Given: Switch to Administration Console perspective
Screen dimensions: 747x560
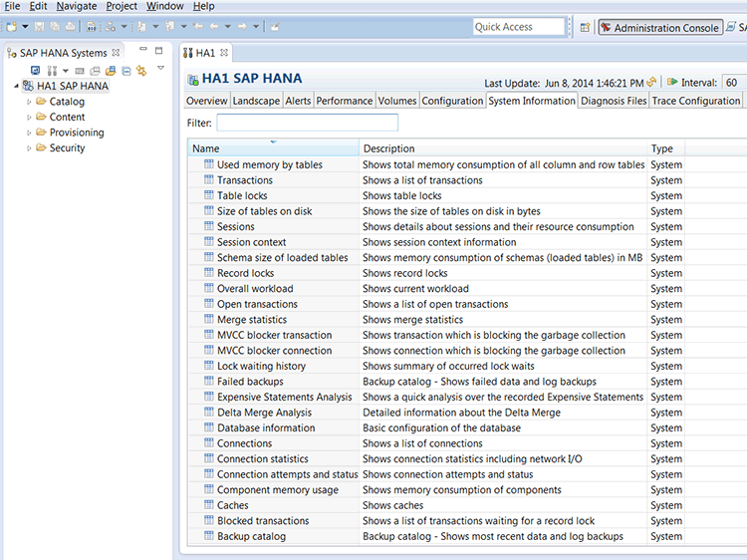Looking at the screenshot, I should click(659, 28).
